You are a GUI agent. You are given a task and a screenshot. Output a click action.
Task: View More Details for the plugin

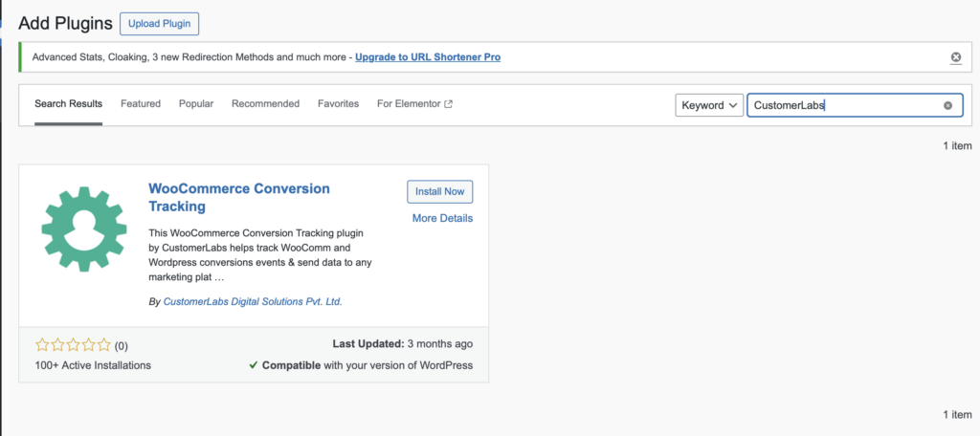click(442, 218)
